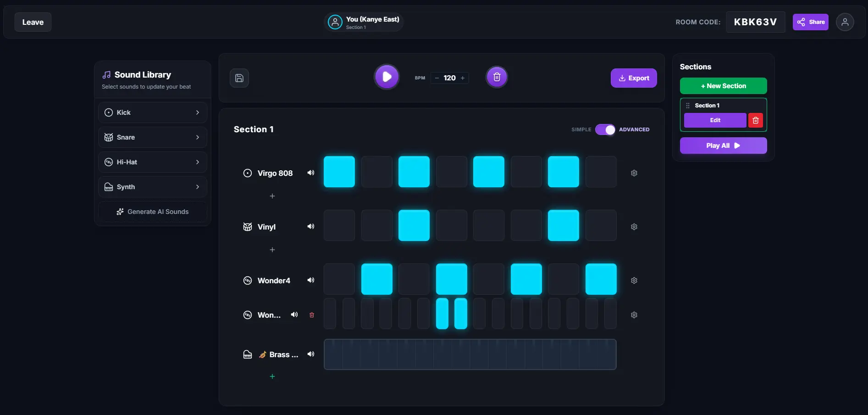Click the green New Section button
This screenshot has height=415, width=868.
[x=723, y=86]
